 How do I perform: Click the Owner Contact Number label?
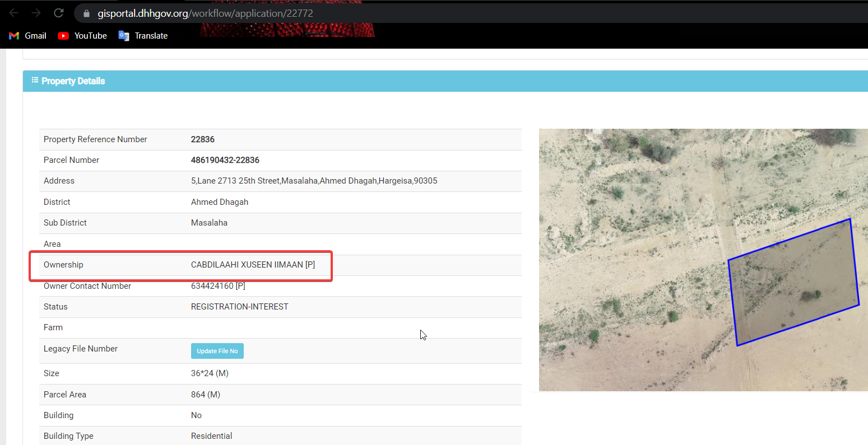coord(87,286)
